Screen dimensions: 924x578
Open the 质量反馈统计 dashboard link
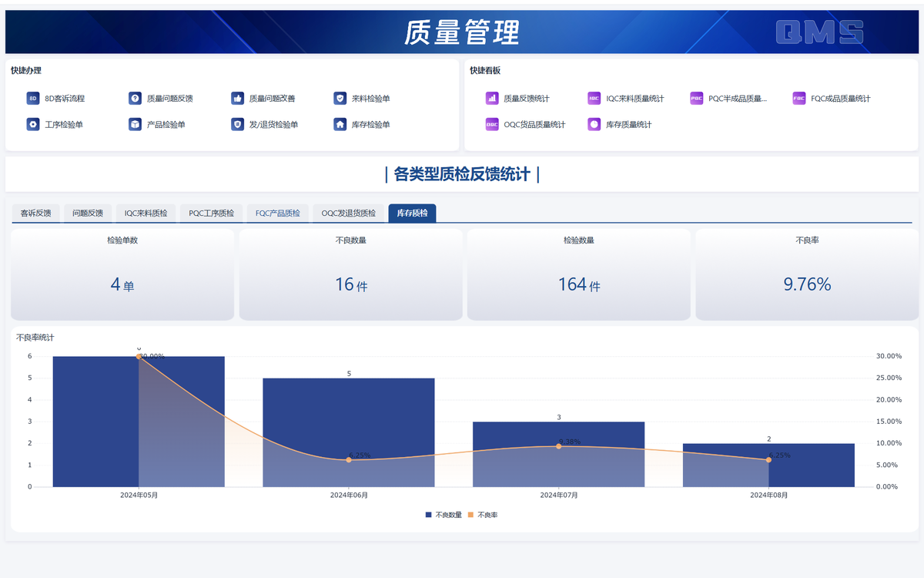pos(527,99)
